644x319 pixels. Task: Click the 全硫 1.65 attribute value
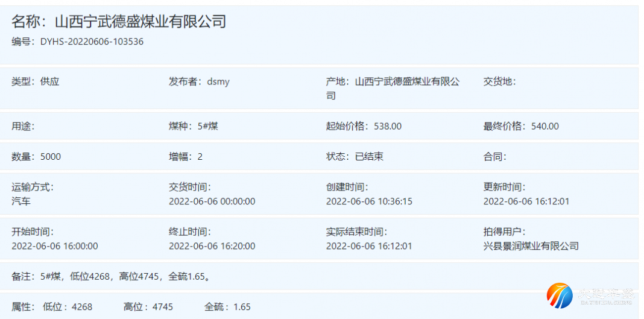point(242,307)
